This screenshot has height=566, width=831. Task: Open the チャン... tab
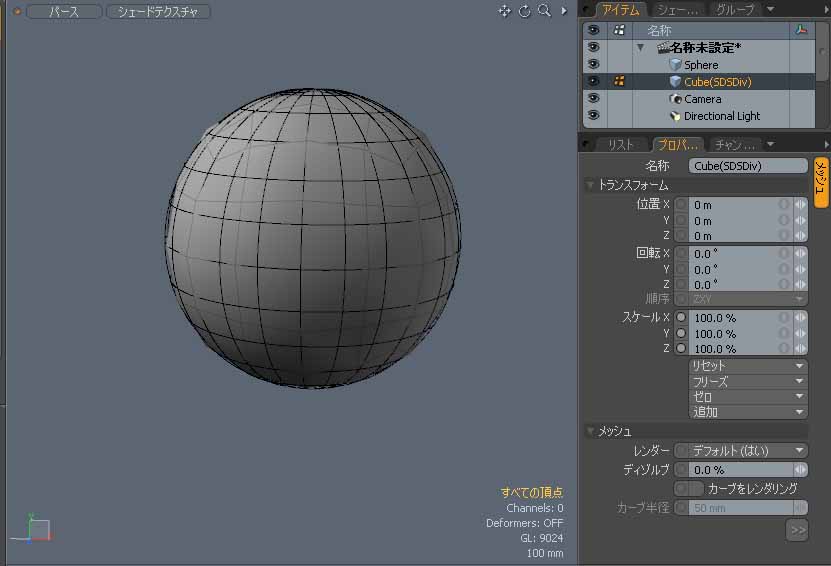[x=735, y=144]
